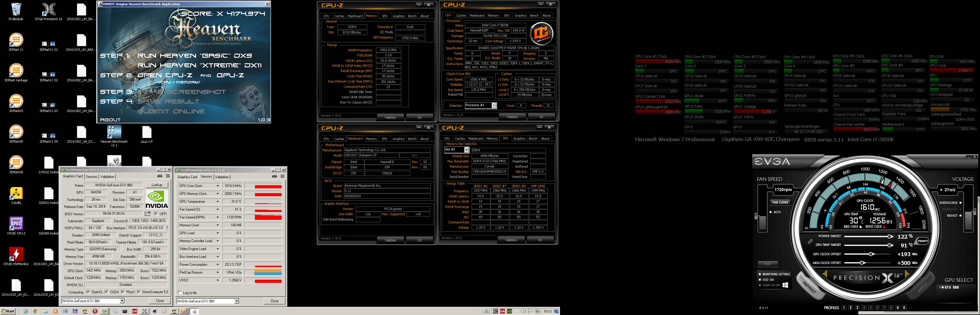
Task: Open Power Consumption sensor dropdown
Action: pos(218,265)
